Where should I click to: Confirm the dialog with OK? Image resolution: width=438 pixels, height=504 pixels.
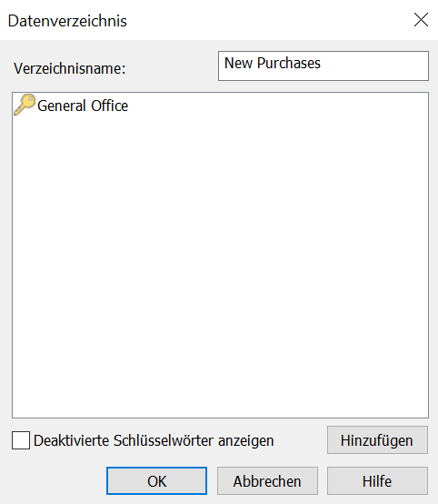click(156, 481)
